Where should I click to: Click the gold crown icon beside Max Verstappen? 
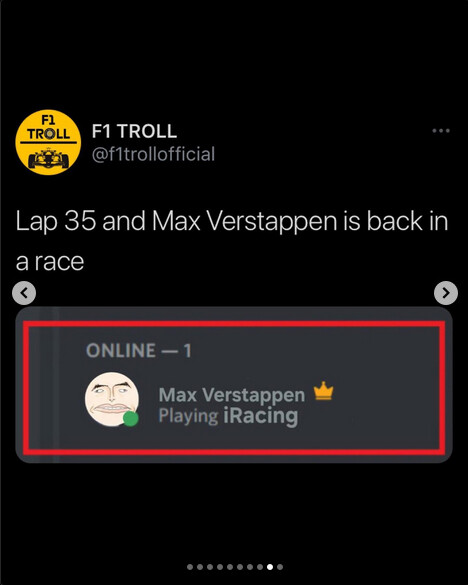click(x=323, y=391)
